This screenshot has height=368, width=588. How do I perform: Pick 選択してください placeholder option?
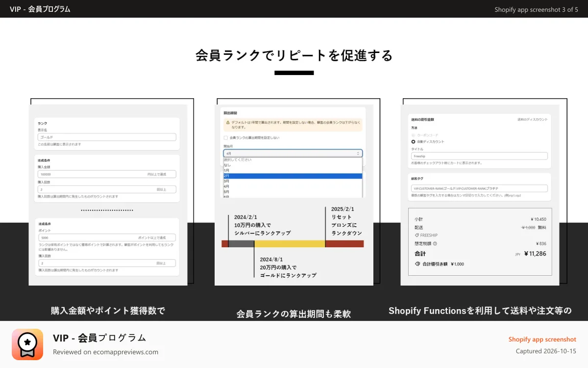293,159
